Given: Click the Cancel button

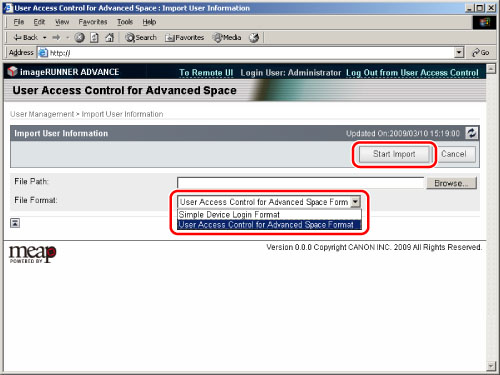Looking at the screenshot, I should (454, 154).
